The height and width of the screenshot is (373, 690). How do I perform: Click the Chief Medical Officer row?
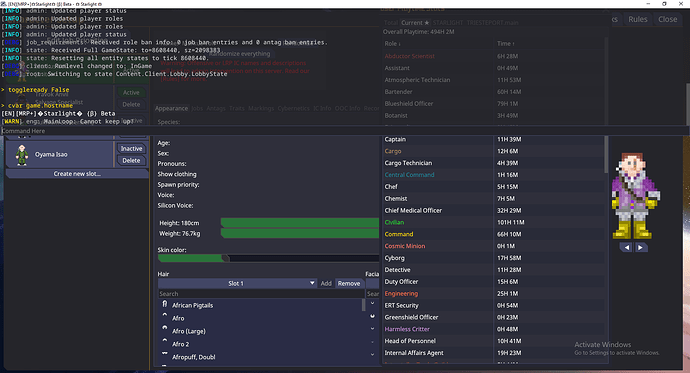[493, 211]
